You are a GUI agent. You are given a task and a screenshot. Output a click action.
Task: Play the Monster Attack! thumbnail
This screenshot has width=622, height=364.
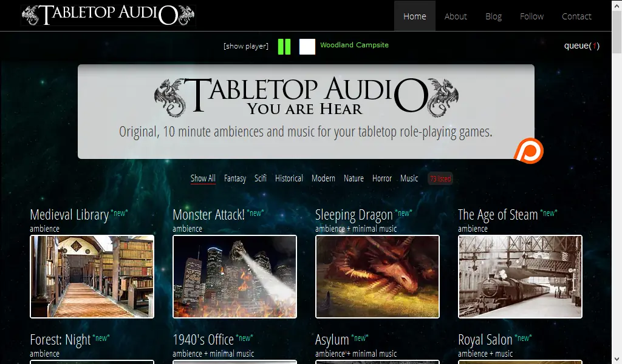[x=235, y=277]
